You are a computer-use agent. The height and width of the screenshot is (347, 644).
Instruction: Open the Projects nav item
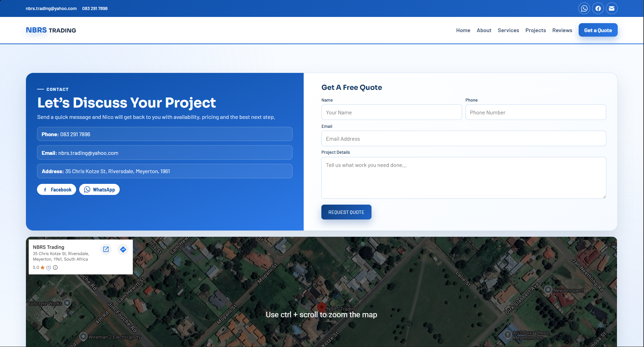pos(536,30)
